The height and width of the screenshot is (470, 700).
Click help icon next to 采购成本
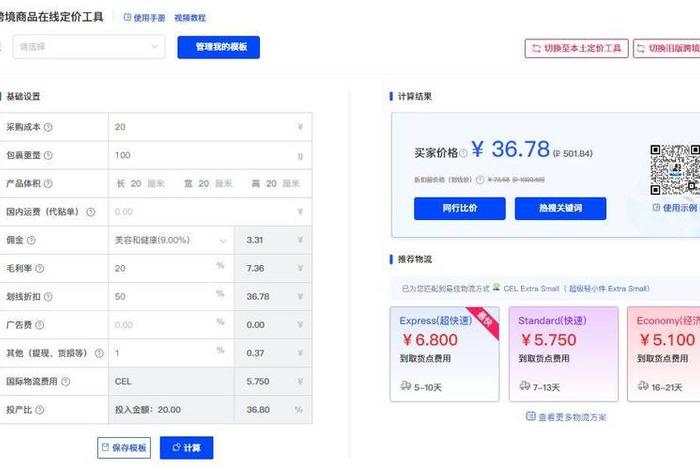(x=48, y=127)
